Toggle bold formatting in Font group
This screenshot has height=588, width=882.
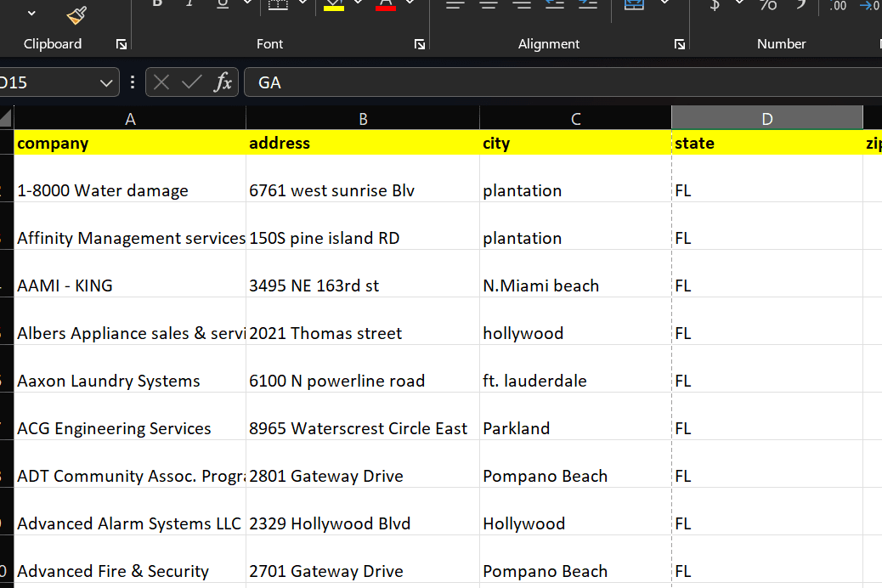pyautogui.click(x=157, y=3)
